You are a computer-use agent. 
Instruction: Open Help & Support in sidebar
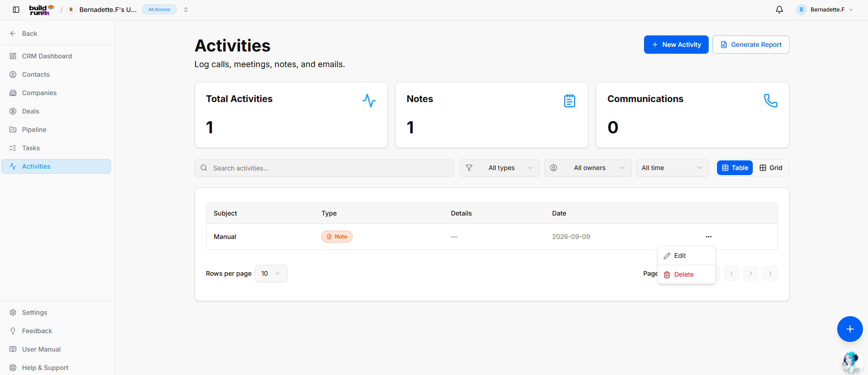(56, 368)
